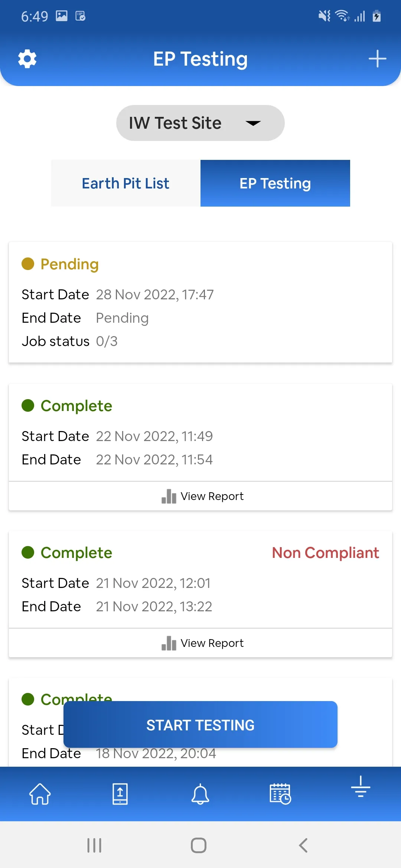Select the EP Testing tab

pos(275,183)
